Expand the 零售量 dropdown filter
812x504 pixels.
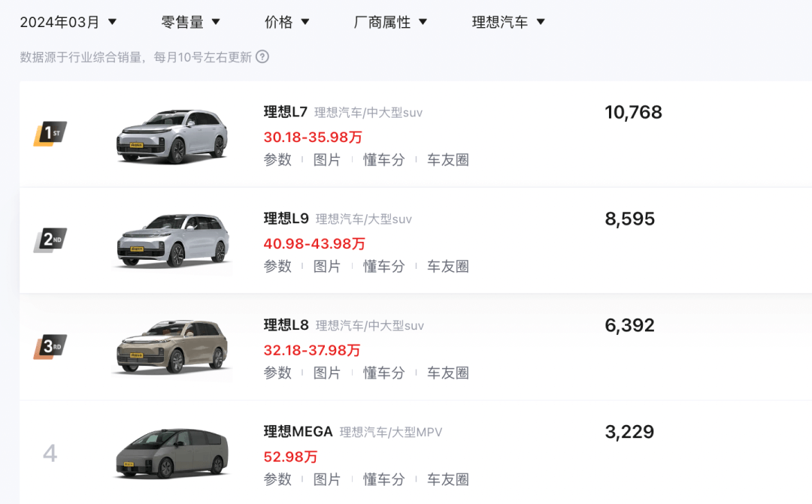coord(190,22)
